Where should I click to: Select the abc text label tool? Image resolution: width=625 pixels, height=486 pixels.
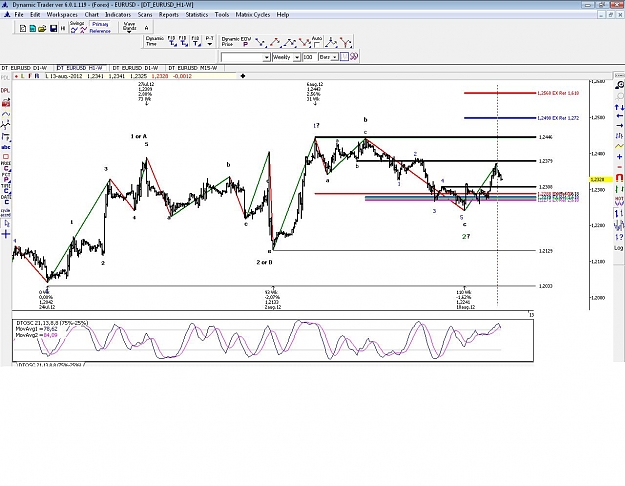tap(6, 147)
